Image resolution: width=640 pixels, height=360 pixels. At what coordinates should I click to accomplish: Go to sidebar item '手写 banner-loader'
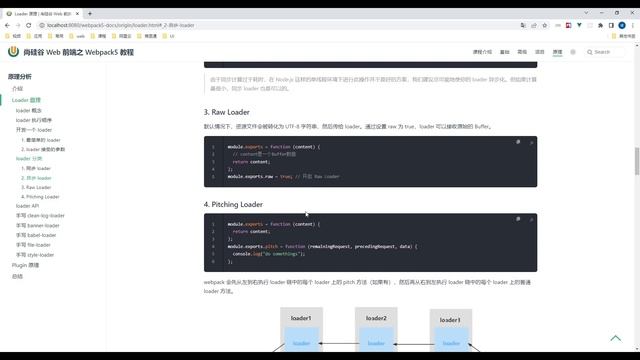click(38, 225)
